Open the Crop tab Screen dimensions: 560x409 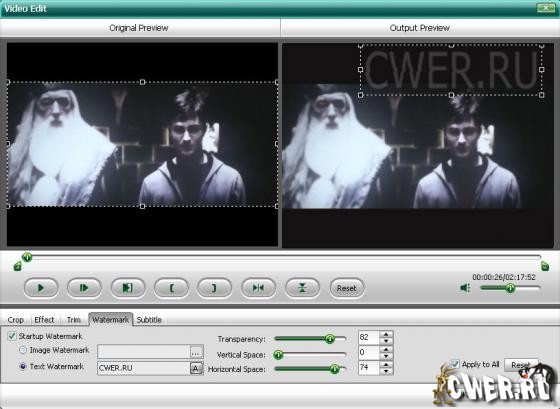tap(16, 320)
